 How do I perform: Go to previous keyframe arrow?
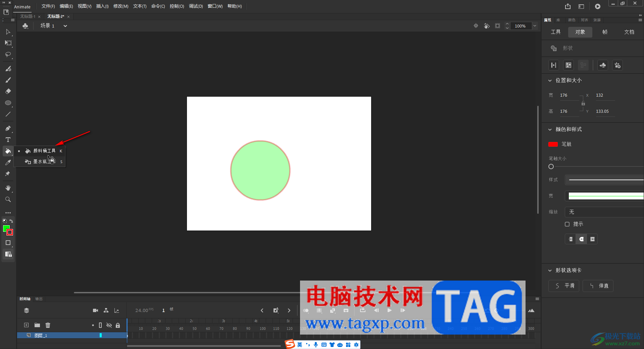tap(262, 310)
